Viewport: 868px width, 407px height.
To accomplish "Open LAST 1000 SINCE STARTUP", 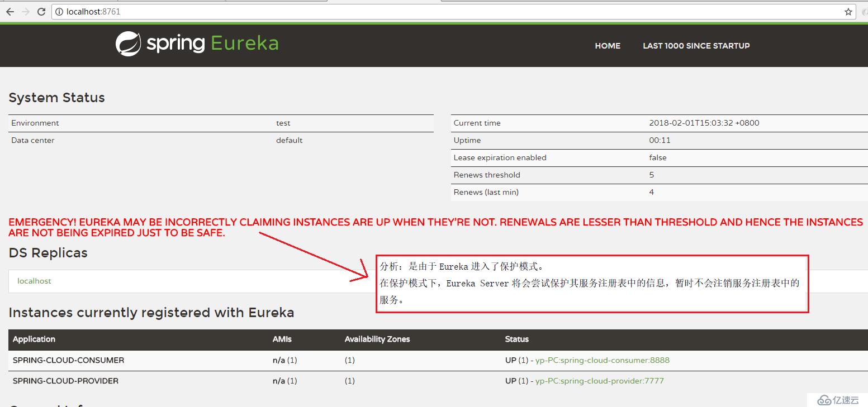I will (x=696, y=46).
